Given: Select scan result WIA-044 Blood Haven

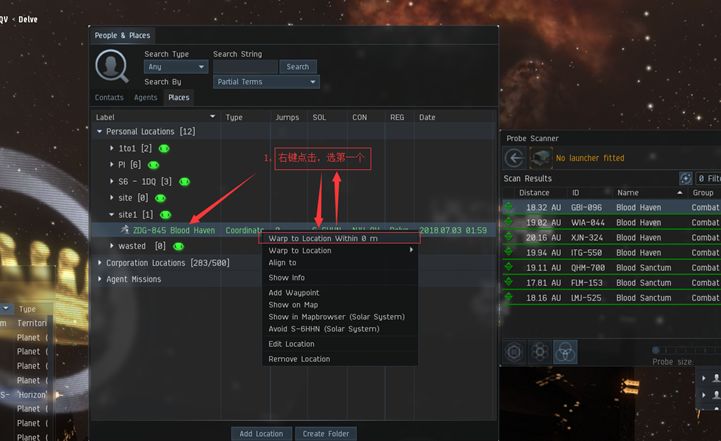Looking at the screenshot, I should coord(611,223).
